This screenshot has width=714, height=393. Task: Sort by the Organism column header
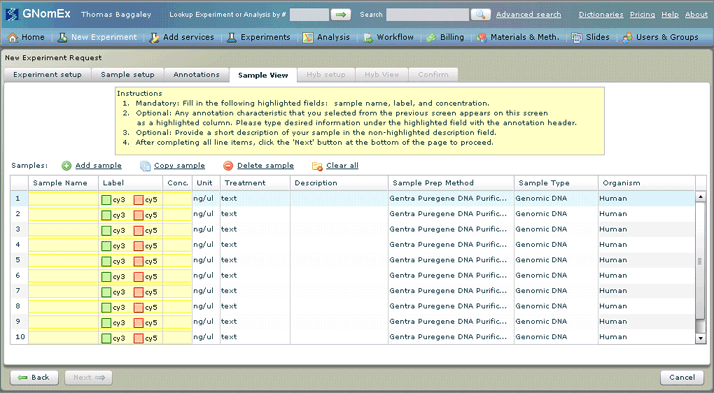[647, 183]
